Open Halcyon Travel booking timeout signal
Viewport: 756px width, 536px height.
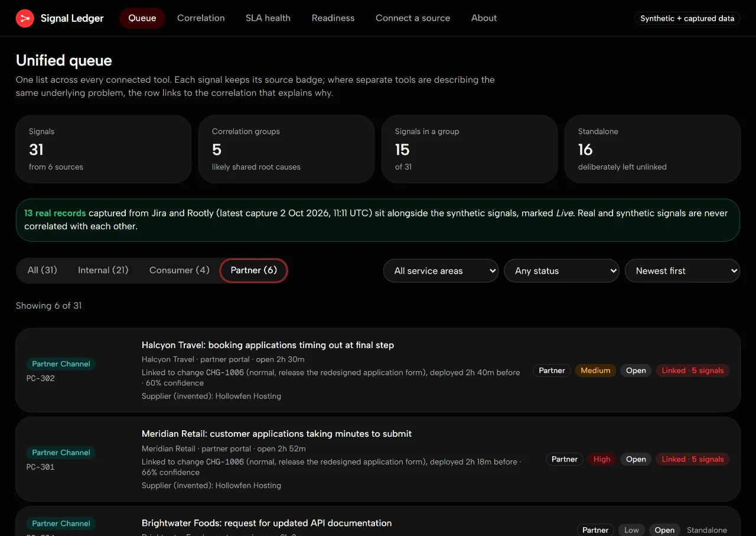(x=268, y=345)
